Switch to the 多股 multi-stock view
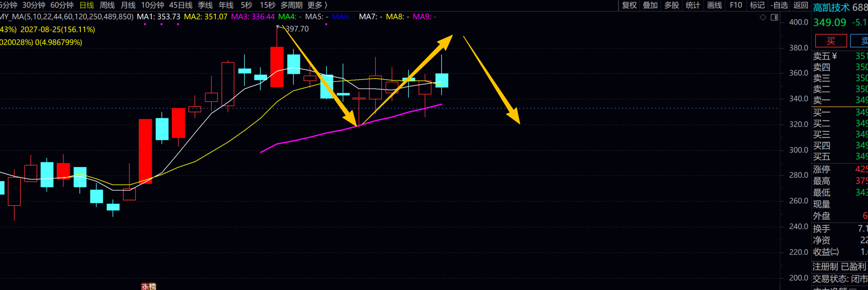 coord(671,5)
